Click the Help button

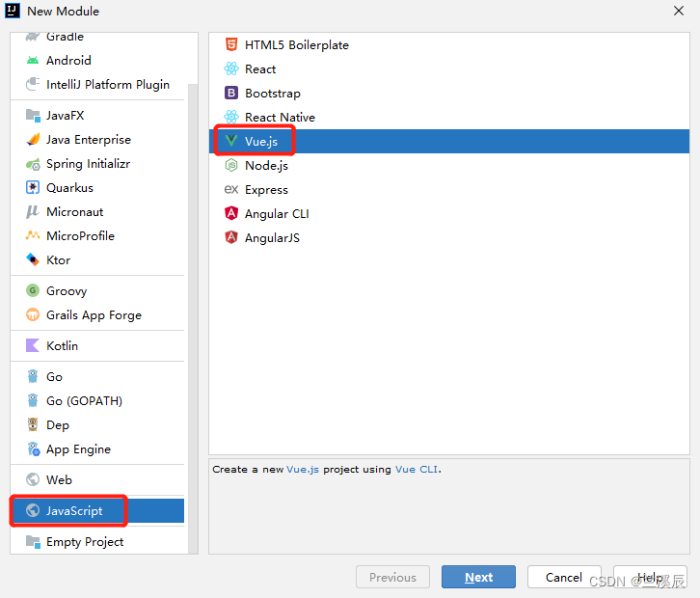pos(650,577)
